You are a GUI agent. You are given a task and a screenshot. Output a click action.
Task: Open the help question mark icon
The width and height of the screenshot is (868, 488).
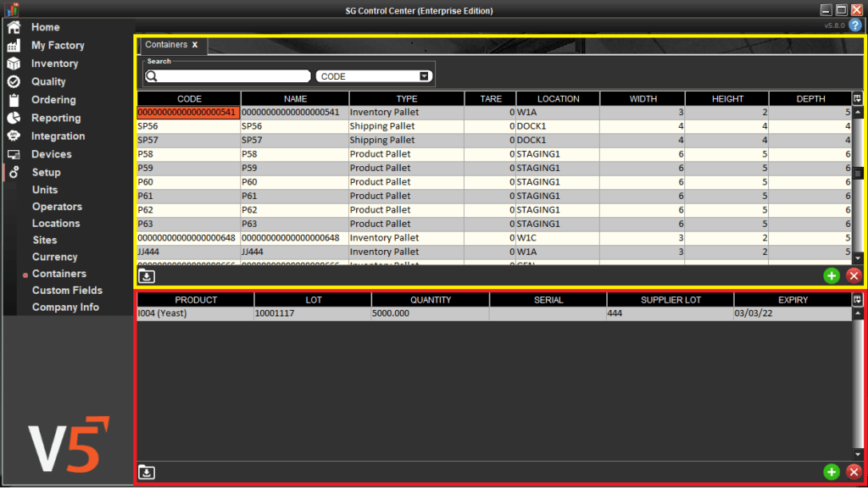click(x=855, y=25)
